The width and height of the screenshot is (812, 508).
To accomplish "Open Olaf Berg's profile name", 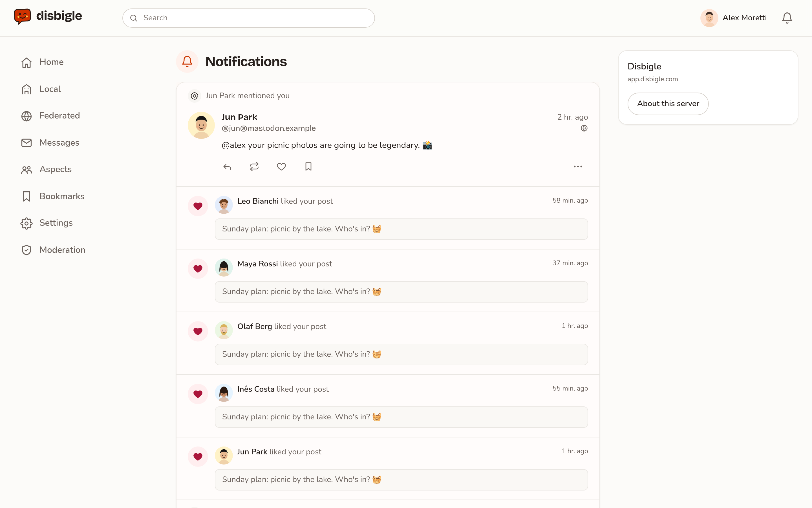I will [254, 327].
